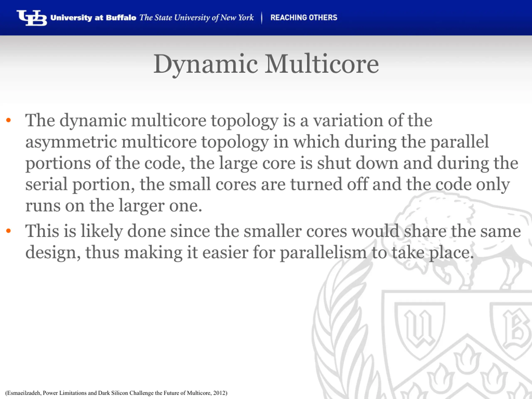Image resolution: width=532 pixels, height=399 pixels.
Task: Click the Esmaeilzadeh citation footnote at the bottom
Action: click(116, 393)
